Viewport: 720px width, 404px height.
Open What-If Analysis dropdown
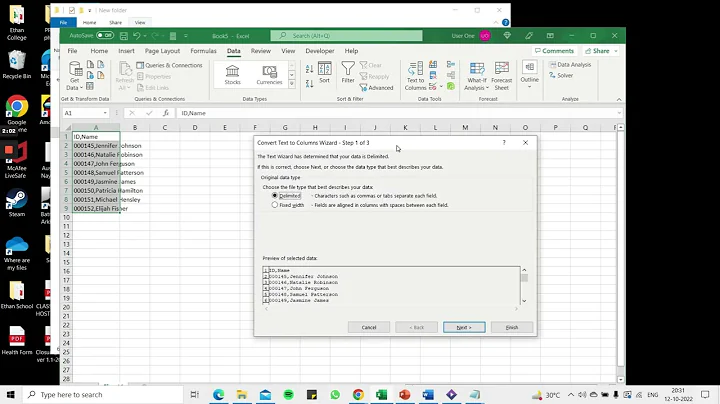click(477, 76)
